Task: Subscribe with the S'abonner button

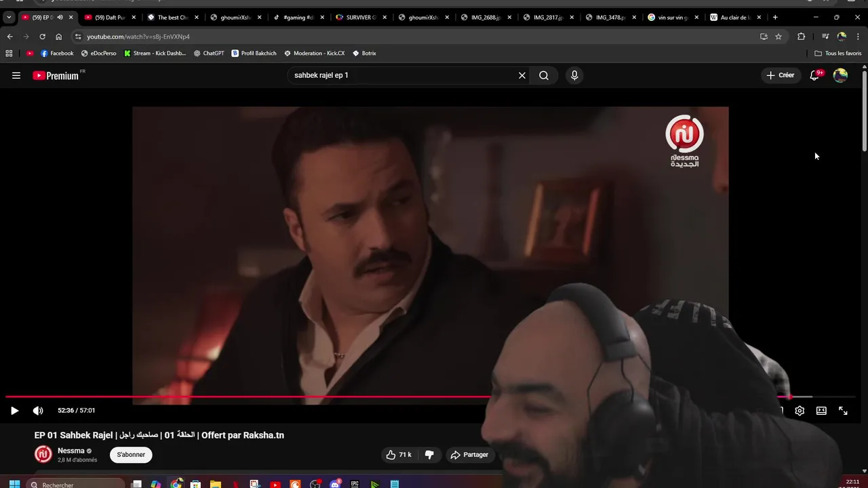Action: (131, 455)
